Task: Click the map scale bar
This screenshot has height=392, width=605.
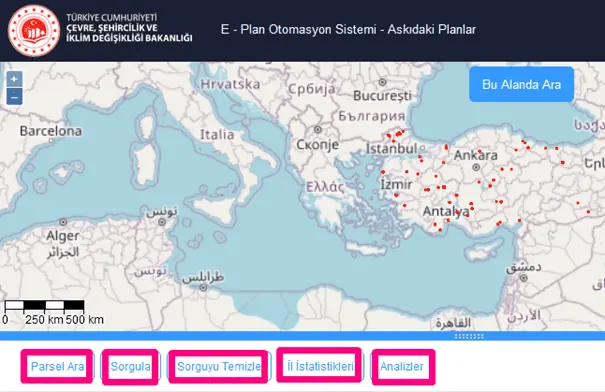Action: (44, 306)
